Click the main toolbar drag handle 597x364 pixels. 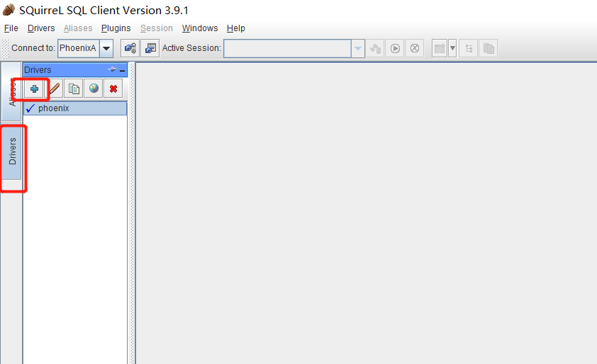point(6,49)
